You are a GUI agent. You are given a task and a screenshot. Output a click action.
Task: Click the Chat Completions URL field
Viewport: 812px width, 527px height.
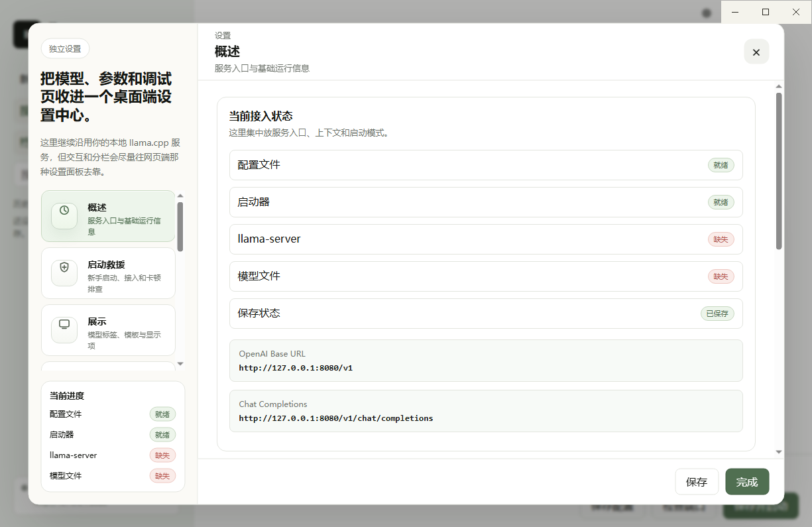[486, 411]
